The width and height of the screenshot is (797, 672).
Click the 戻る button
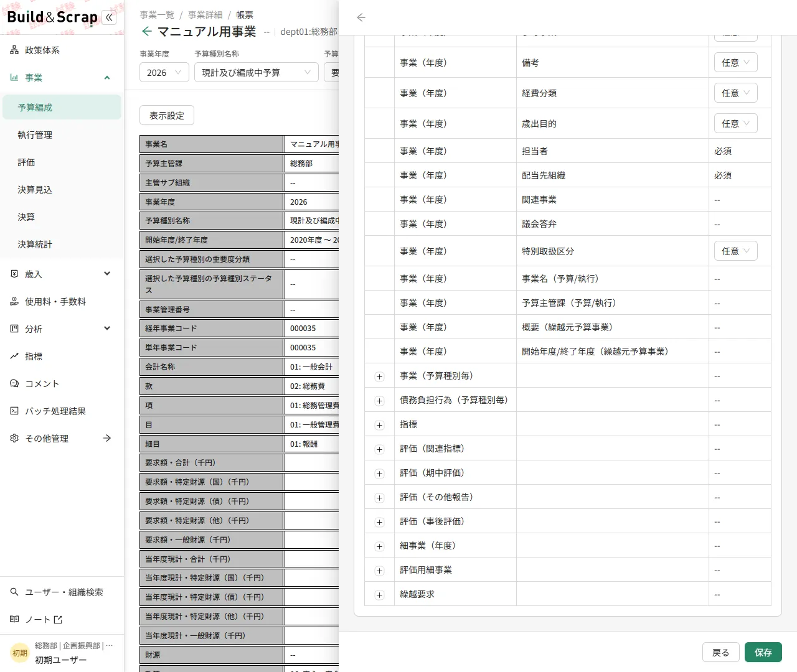[x=721, y=652]
